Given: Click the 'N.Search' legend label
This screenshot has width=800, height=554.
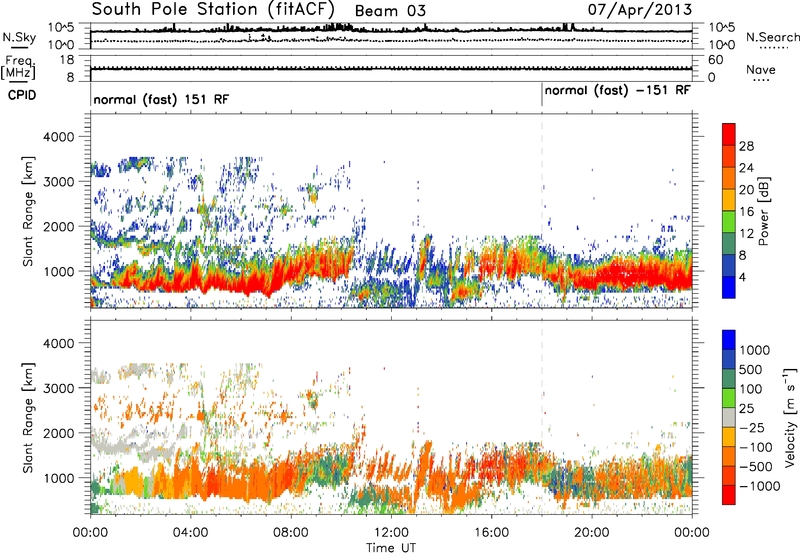Looking at the screenshot, I should (772, 37).
